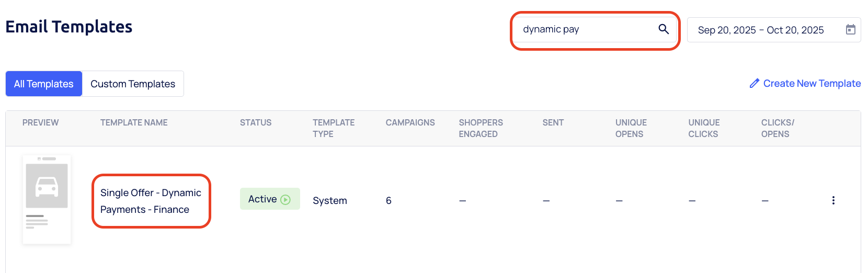868x273 pixels.
Task: Click the Template Type column header
Action: pos(334,128)
